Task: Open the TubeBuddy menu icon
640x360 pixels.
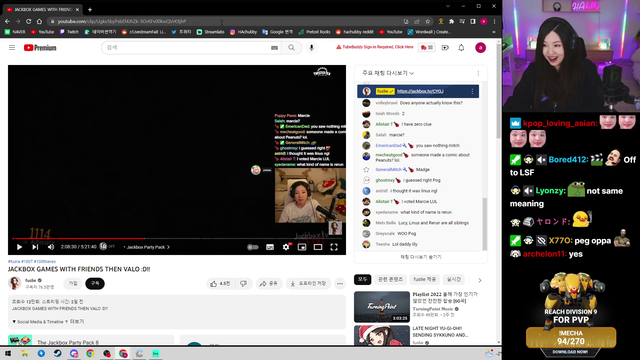Action: tap(427, 48)
